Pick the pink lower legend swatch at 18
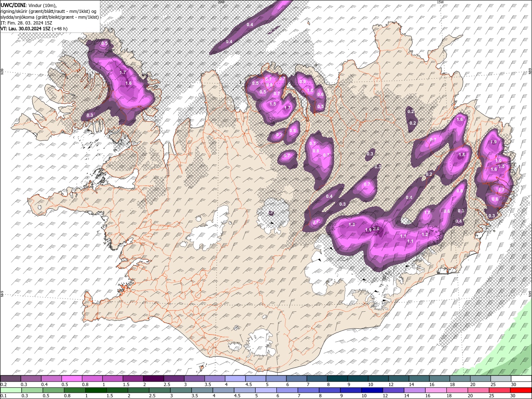The width and height of the screenshot is (532, 399). coord(457,390)
